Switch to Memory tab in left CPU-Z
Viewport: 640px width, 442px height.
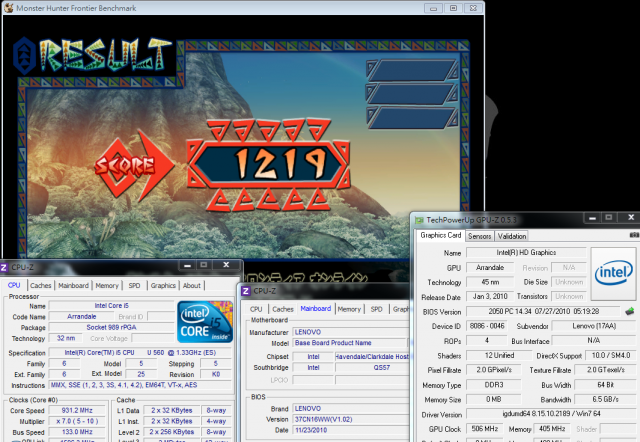tap(107, 286)
